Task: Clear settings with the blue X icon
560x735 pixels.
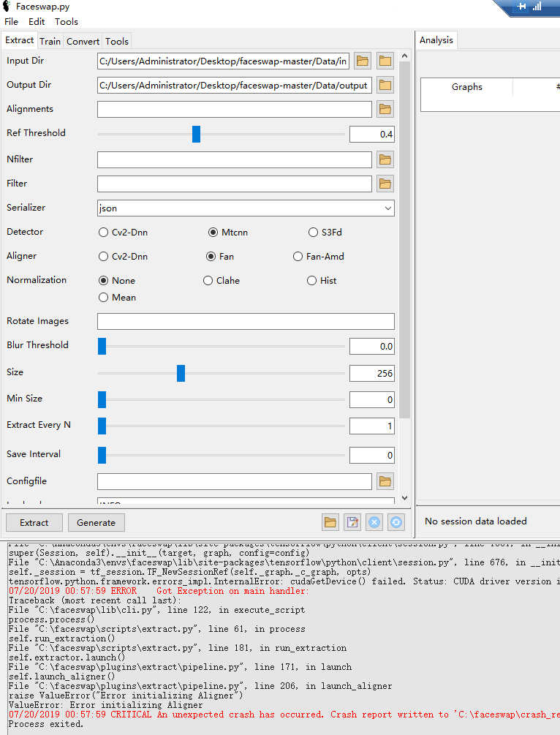Action: tap(374, 522)
